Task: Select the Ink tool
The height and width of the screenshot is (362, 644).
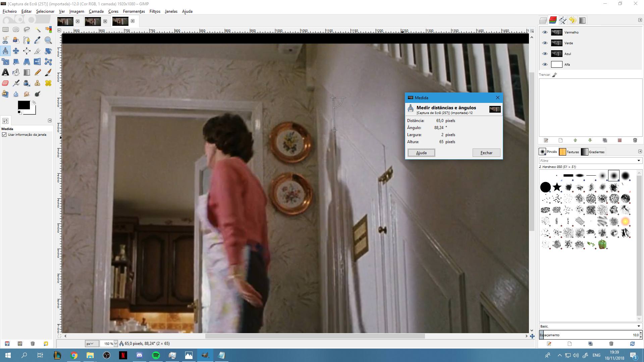Action: [x=27, y=83]
